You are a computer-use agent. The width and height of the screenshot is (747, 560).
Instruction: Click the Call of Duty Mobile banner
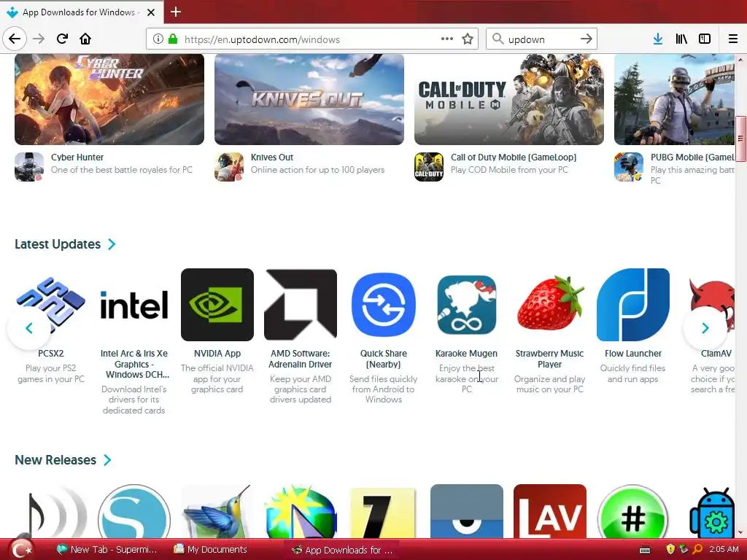509,99
